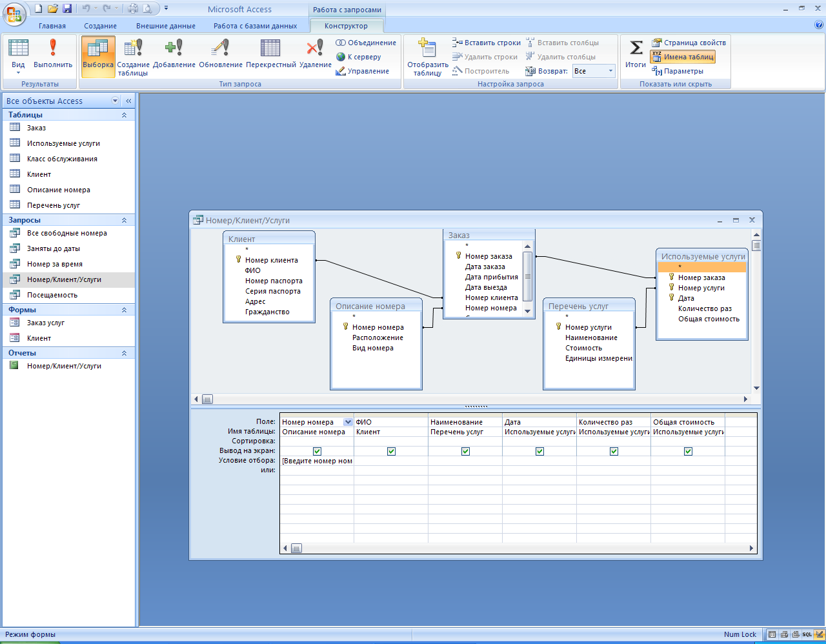
Task: Collapse the Отчеты group
Action: [x=124, y=353]
